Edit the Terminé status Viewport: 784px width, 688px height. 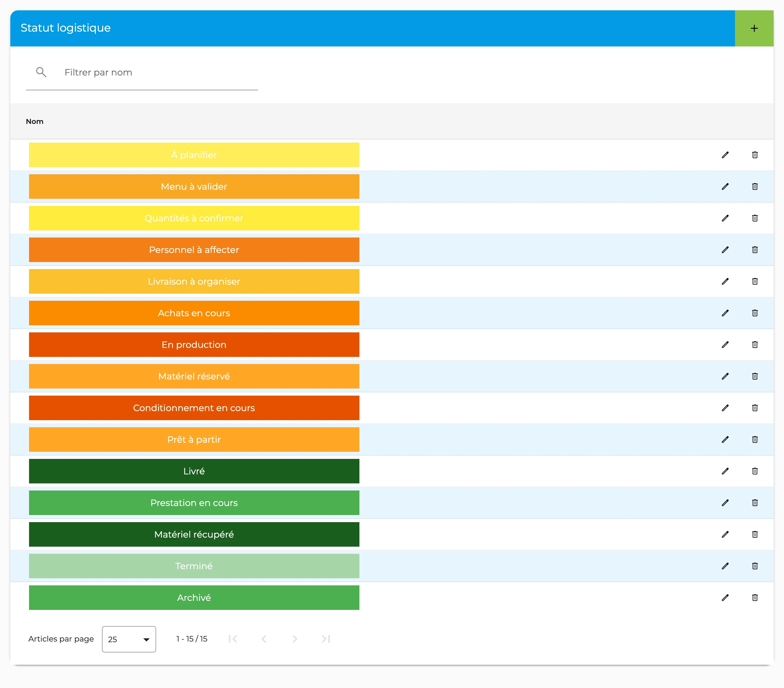click(725, 566)
